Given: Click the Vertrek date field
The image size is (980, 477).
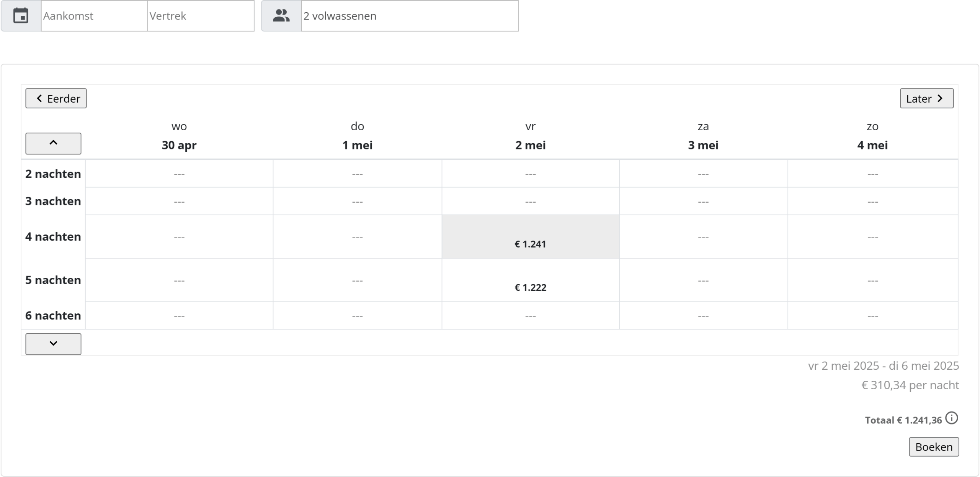Looking at the screenshot, I should coord(201,16).
